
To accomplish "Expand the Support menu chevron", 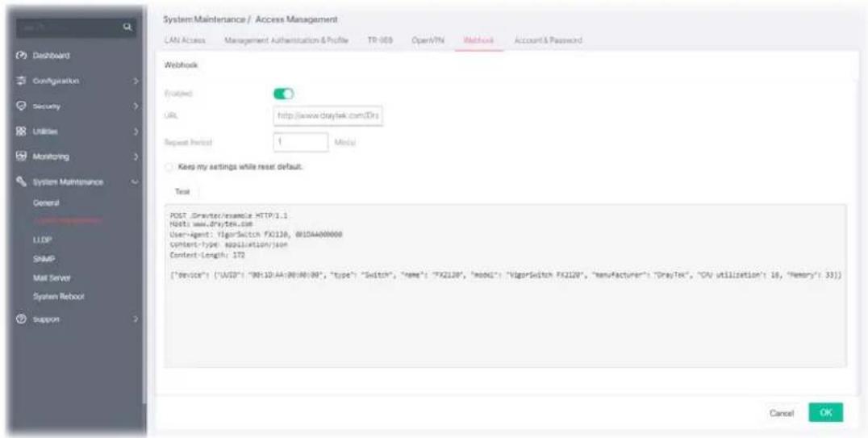I will click(135, 319).
